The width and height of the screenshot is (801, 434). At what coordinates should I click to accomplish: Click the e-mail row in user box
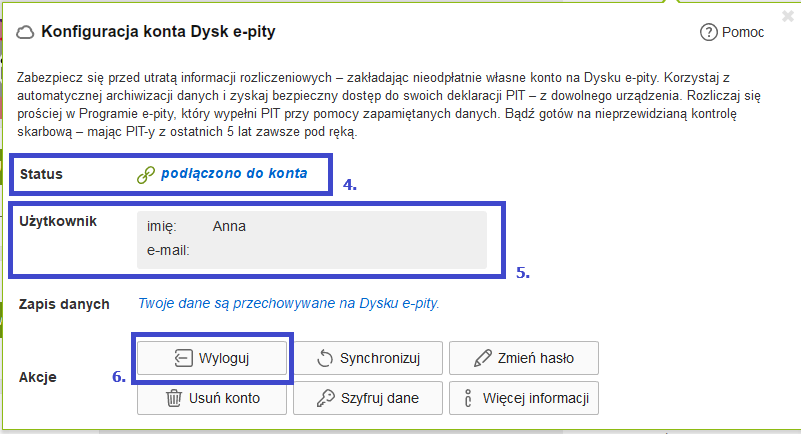[168, 250]
